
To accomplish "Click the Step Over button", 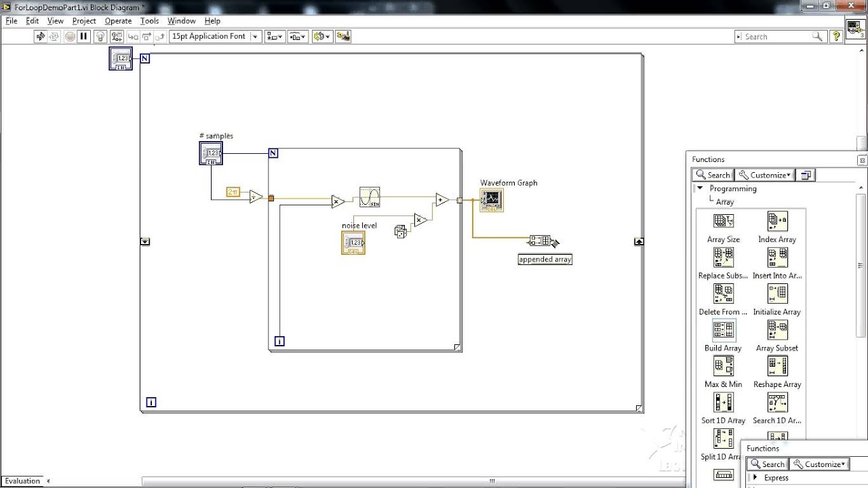I will click(147, 37).
